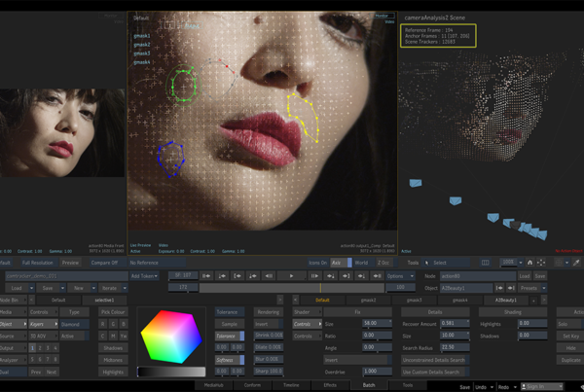
Task: Select the eyedropper icon beside zoom field
Action: 575,263
